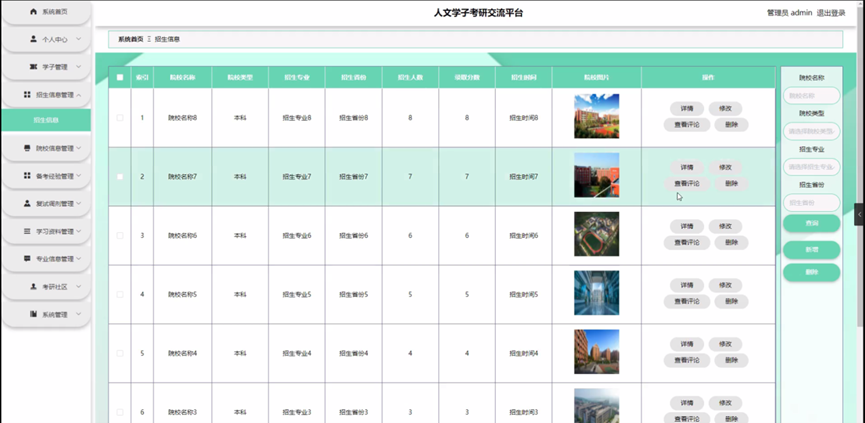This screenshot has height=423, width=865.
Task: Open the 招生专业 select dropdown
Action: (811, 167)
